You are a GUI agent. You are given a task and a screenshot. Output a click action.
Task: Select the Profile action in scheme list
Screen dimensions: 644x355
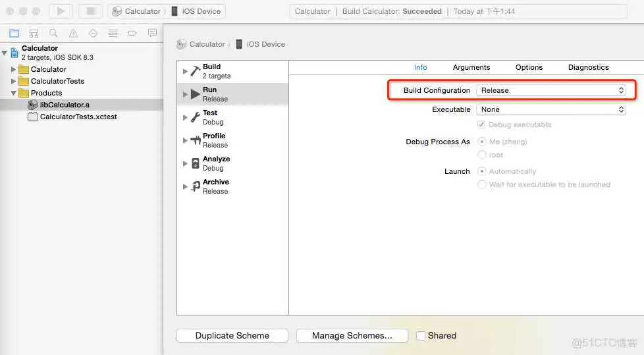click(x=214, y=140)
